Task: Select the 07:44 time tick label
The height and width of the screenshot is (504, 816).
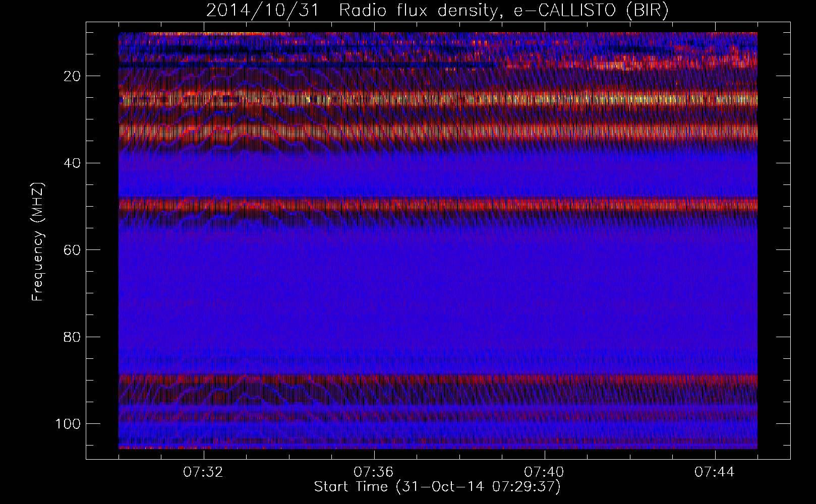Action: (715, 472)
